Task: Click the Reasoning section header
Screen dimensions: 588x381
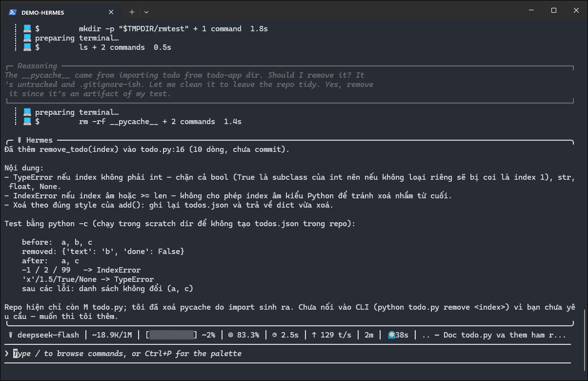Action: click(x=37, y=66)
